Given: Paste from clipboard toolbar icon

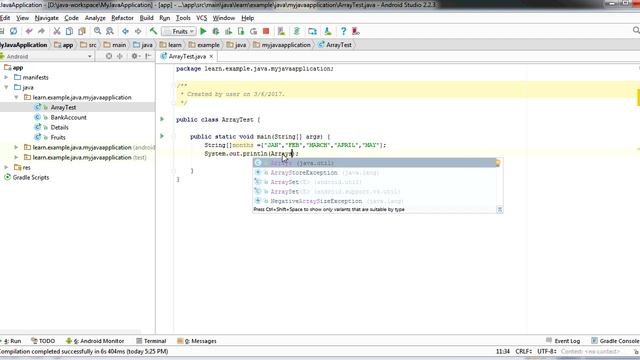Looking at the screenshot, I should coord(82,31).
